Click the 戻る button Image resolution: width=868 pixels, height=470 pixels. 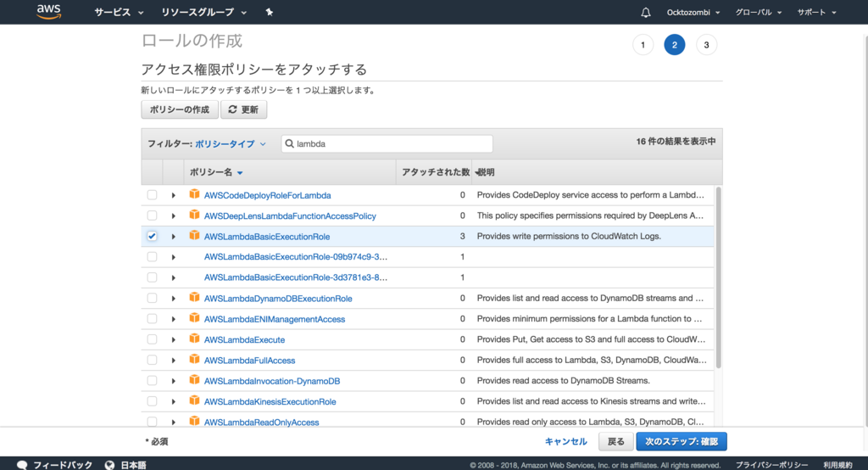tap(615, 442)
